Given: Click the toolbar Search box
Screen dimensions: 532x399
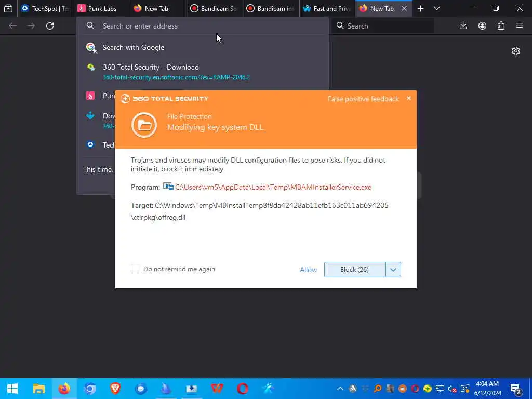Looking at the screenshot, I should (x=383, y=26).
